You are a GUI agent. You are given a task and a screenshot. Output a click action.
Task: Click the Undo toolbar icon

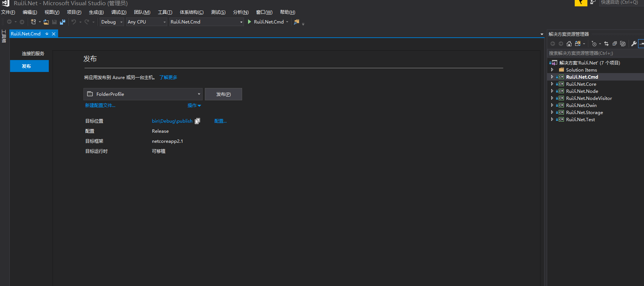pyautogui.click(x=74, y=22)
